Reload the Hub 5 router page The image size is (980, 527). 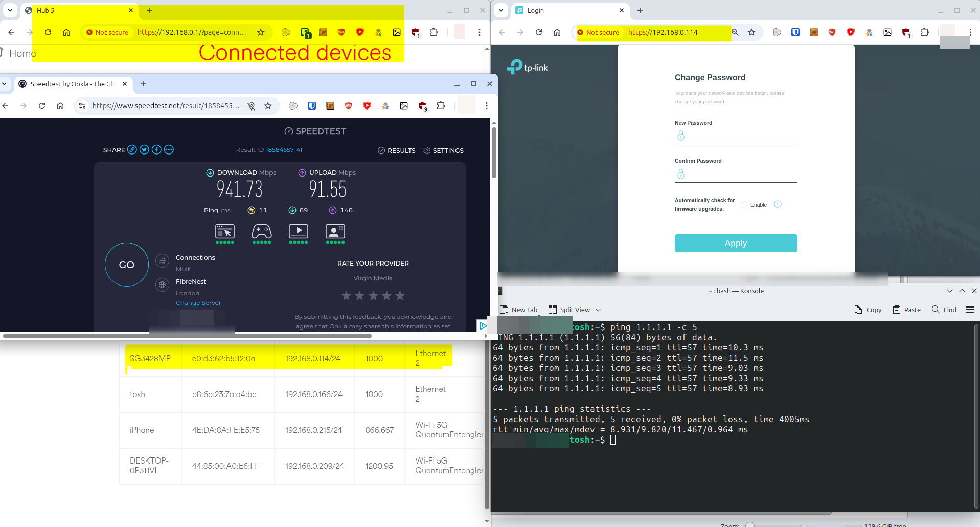tap(48, 32)
